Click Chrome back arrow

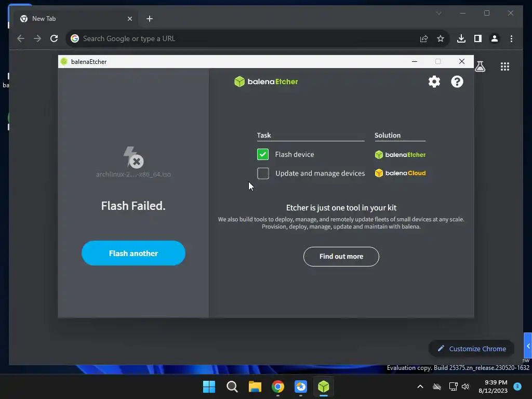click(21, 38)
